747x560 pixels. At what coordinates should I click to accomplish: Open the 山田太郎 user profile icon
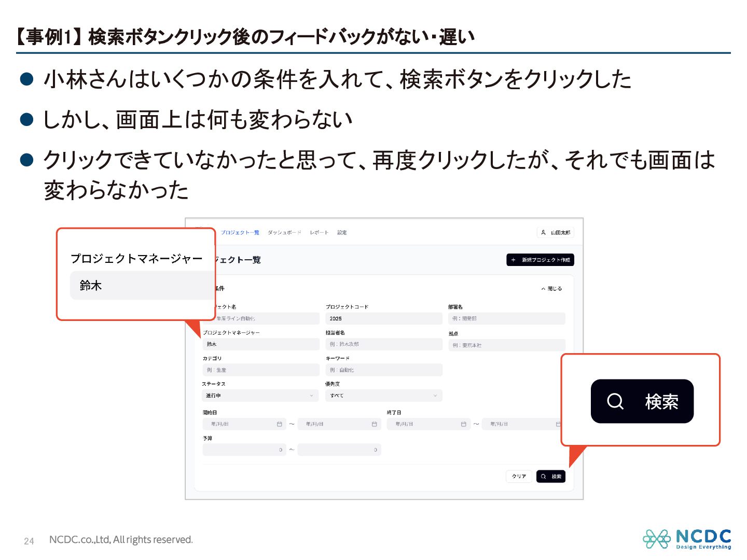[543, 232]
